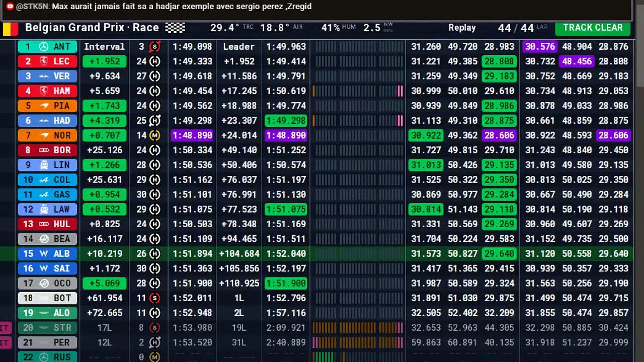
Task: Click the TRACK CLEAR status badge
Action: click(x=593, y=28)
